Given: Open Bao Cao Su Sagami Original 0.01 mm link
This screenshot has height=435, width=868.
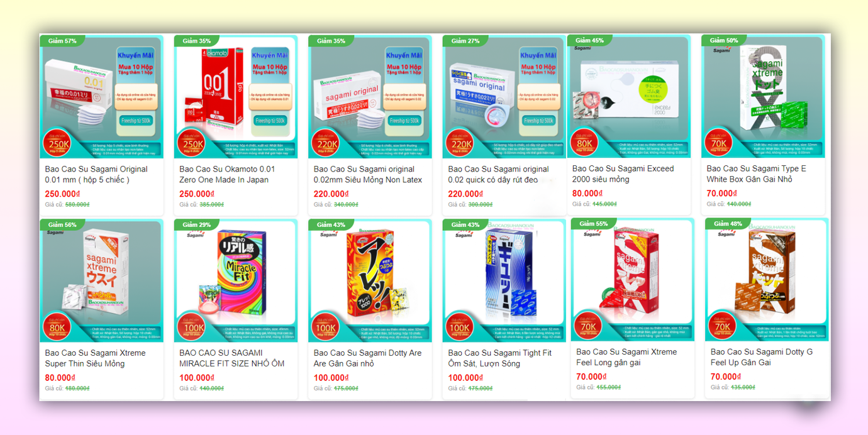Looking at the screenshot, I should pyautogui.click(x=96, y=174).
